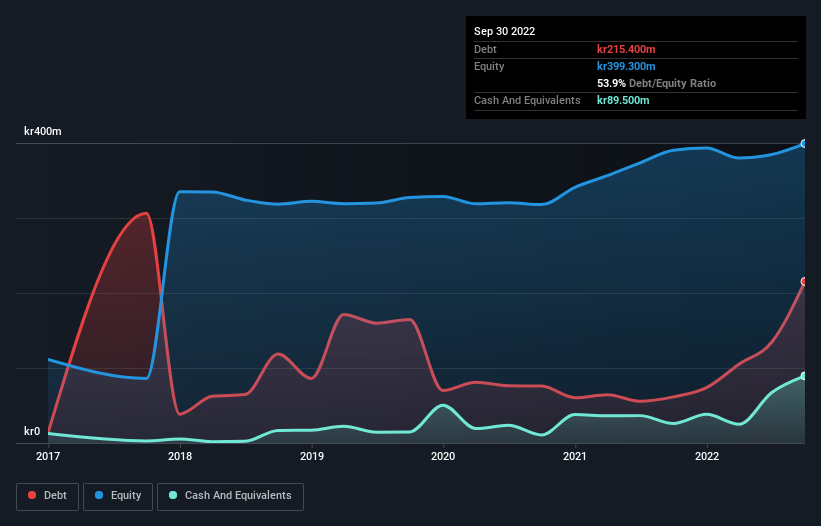Viewport: 821px width, 526px height.
Task: Click the teal Cash And Equivalents legend dot
Action: (x=173, y=495)
